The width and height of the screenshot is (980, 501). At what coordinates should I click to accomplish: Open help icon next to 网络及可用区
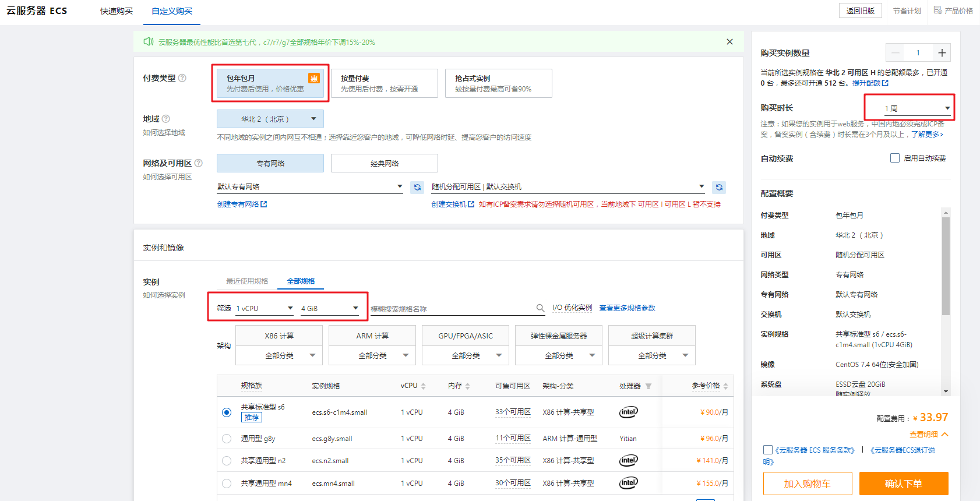coord(199,163)
